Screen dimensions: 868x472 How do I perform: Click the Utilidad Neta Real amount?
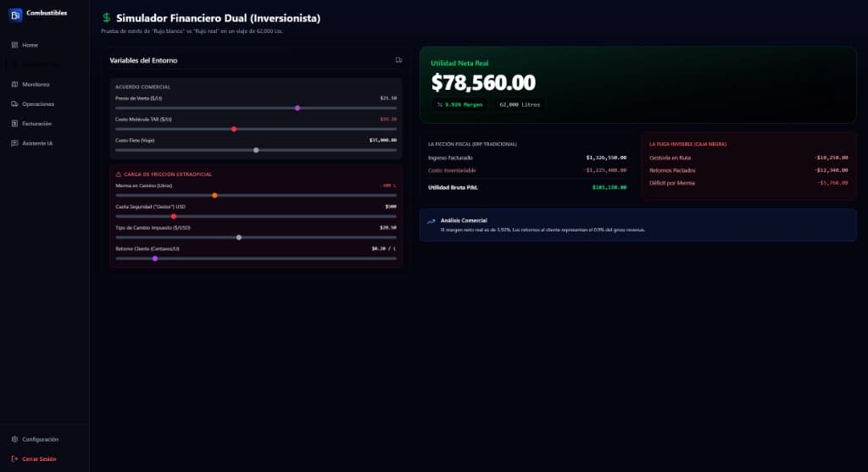[x=483, y=82]
